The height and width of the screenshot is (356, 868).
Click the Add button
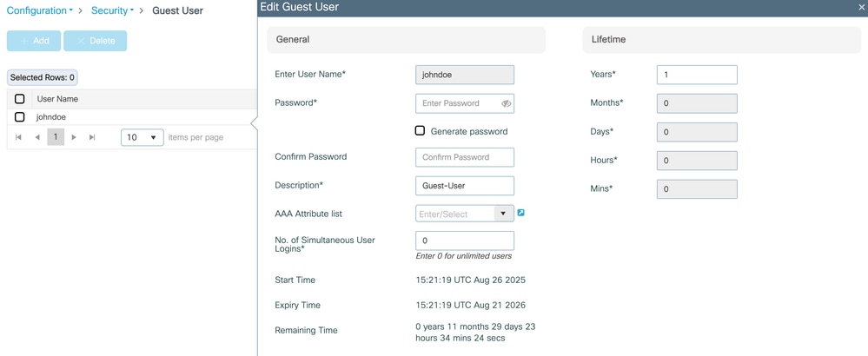34,41
